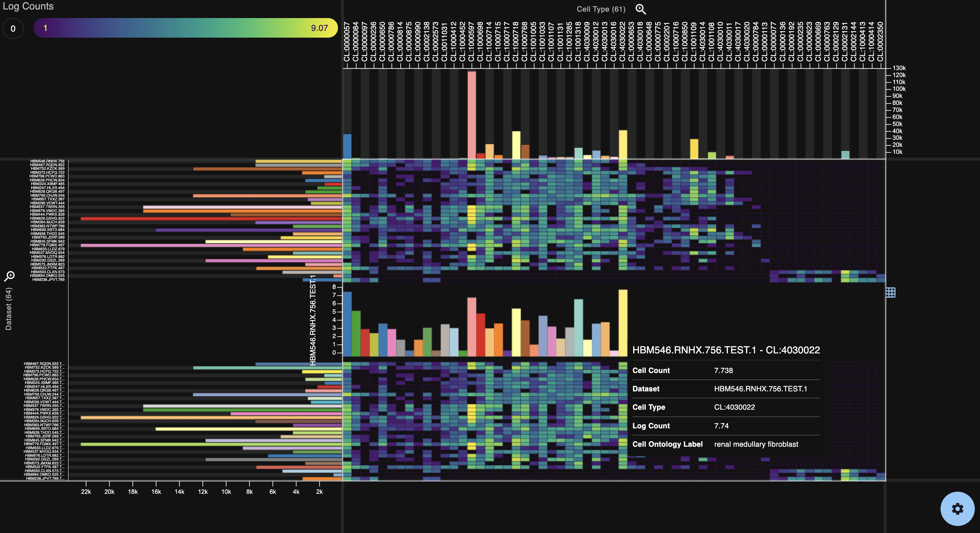The width and height of the screenshot is (980, 533).
Task: Click the Cell Type (61) axis title
Action: click(601, 9)
